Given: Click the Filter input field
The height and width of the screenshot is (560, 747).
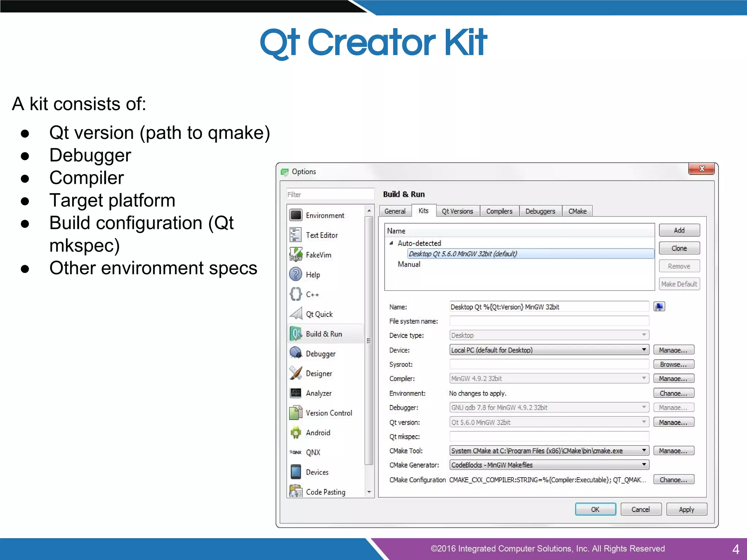Looking at the screenshot, I should click(x=330, y=194).
